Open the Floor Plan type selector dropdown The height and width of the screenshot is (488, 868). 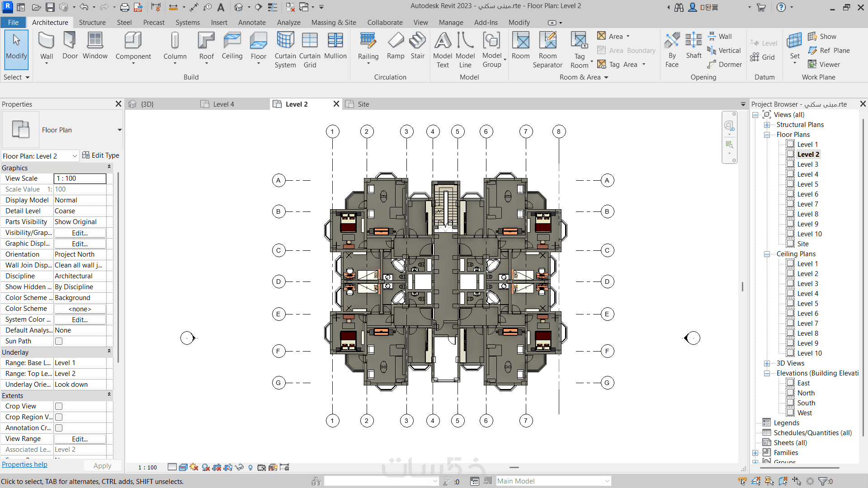tap(119, 130)
